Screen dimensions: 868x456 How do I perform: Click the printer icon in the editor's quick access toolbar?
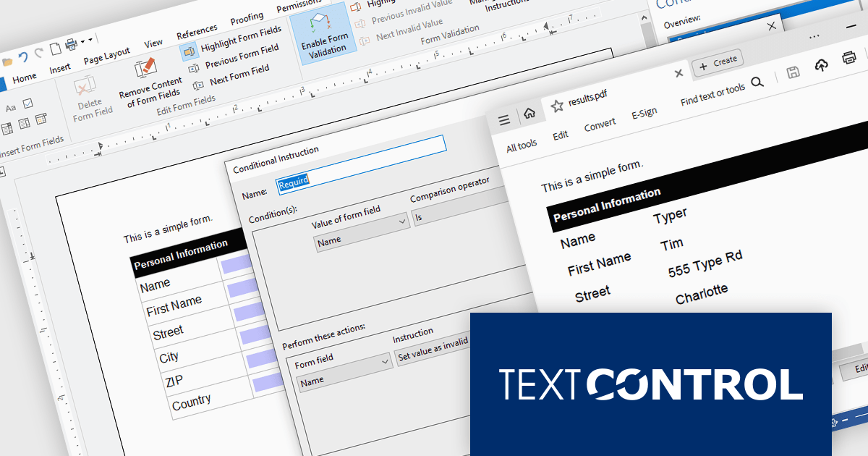click(71, 45)
